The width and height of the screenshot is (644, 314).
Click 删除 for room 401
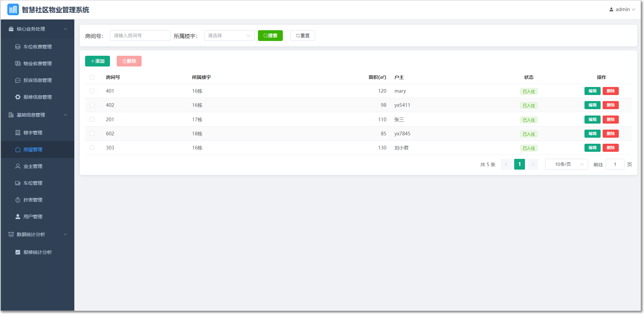pyautogui.click(x=611, y=91)
